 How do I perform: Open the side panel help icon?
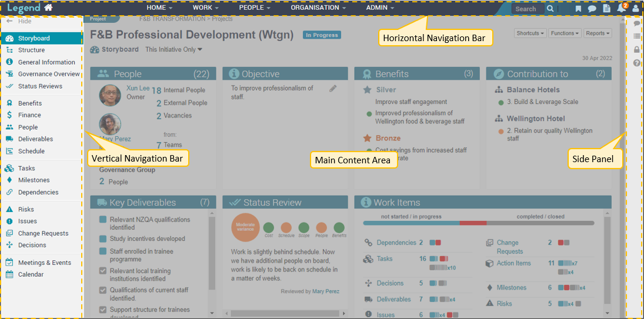point(636,63)
